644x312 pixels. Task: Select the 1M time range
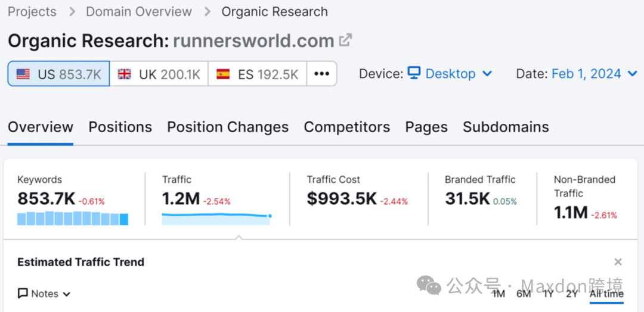(x=499, y=294)
